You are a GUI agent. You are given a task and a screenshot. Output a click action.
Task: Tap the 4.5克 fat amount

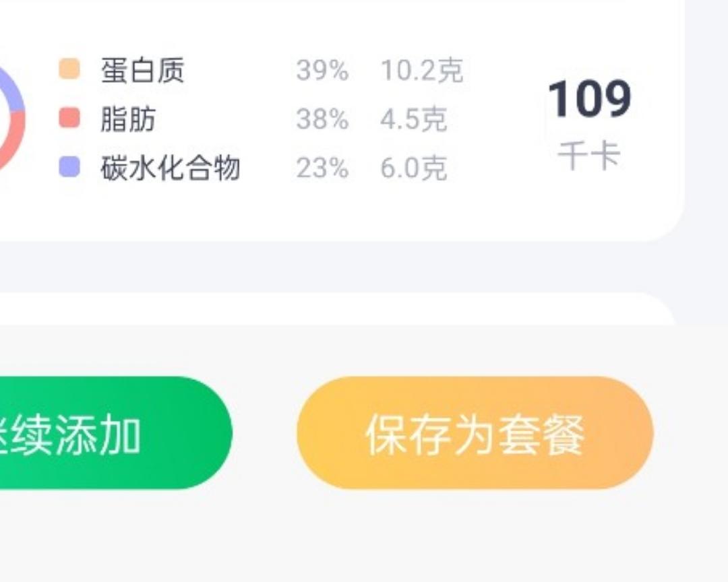tap(413, 119)
